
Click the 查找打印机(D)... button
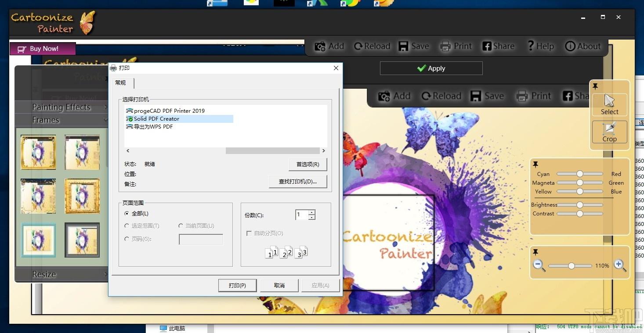298,182
